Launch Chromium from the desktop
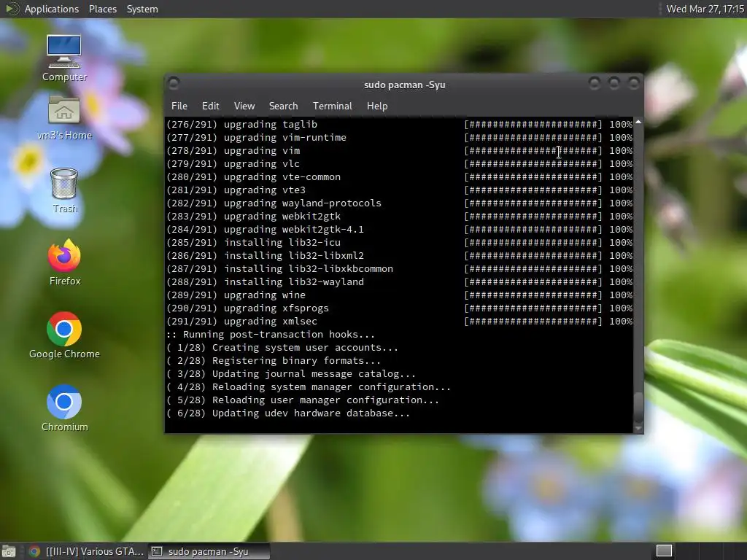This screenshot has width=747, height=560. click(64, 408)
